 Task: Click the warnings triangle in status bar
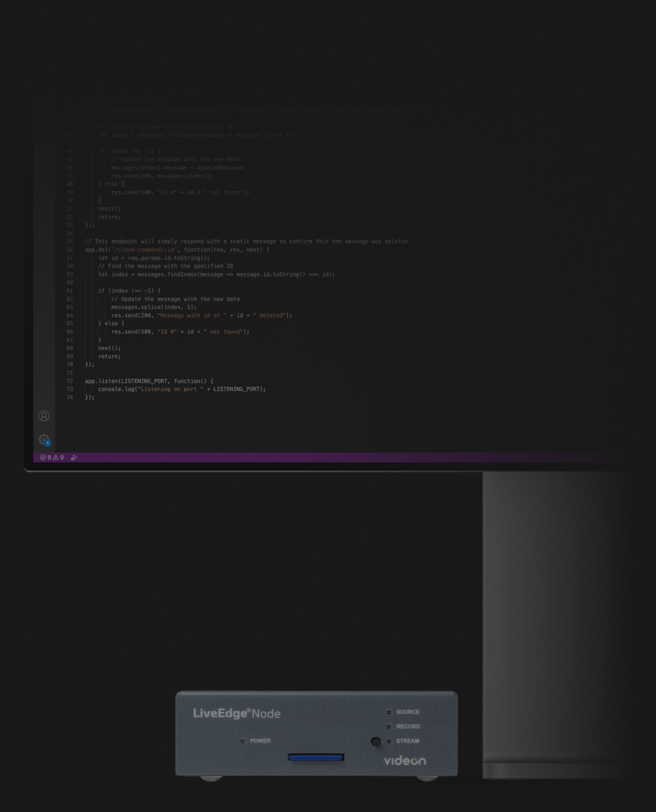pyautogui.click(x=55, y=457)
